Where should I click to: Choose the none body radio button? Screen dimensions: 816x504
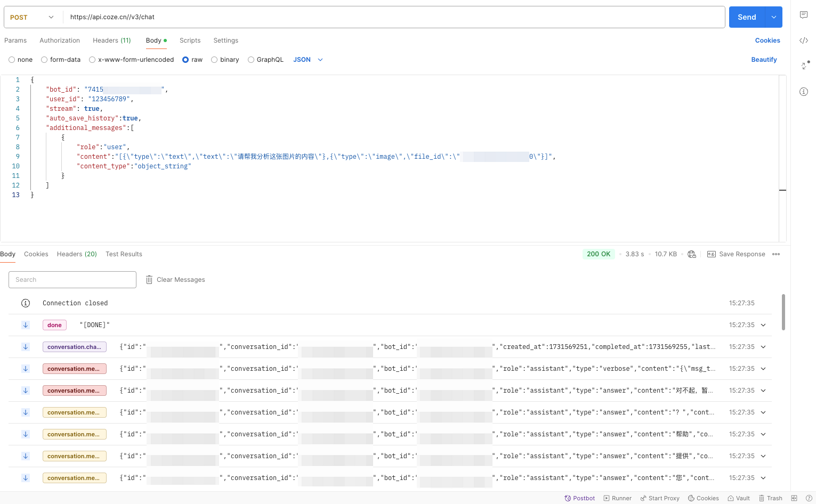click(x=12, y=60)
